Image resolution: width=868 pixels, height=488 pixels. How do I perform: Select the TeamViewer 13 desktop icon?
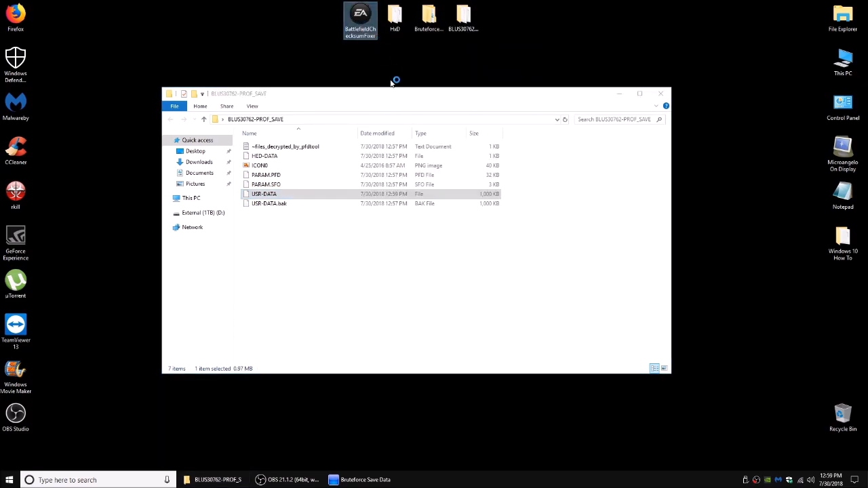tap(16, 331)
